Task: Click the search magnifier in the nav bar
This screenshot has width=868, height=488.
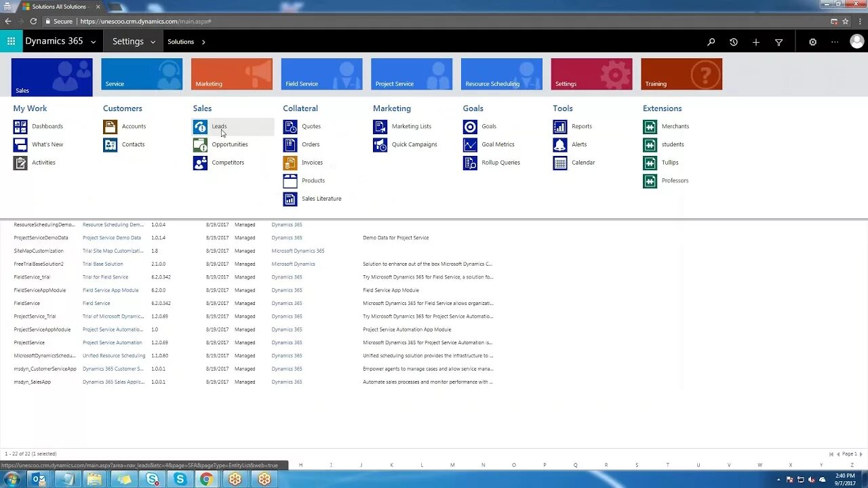Action: click(x=711, y=42)
